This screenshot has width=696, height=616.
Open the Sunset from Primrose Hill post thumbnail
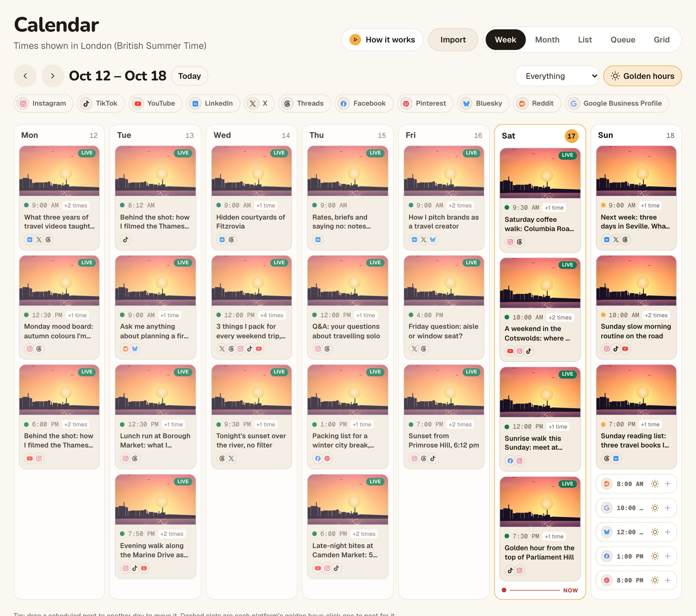444,390
